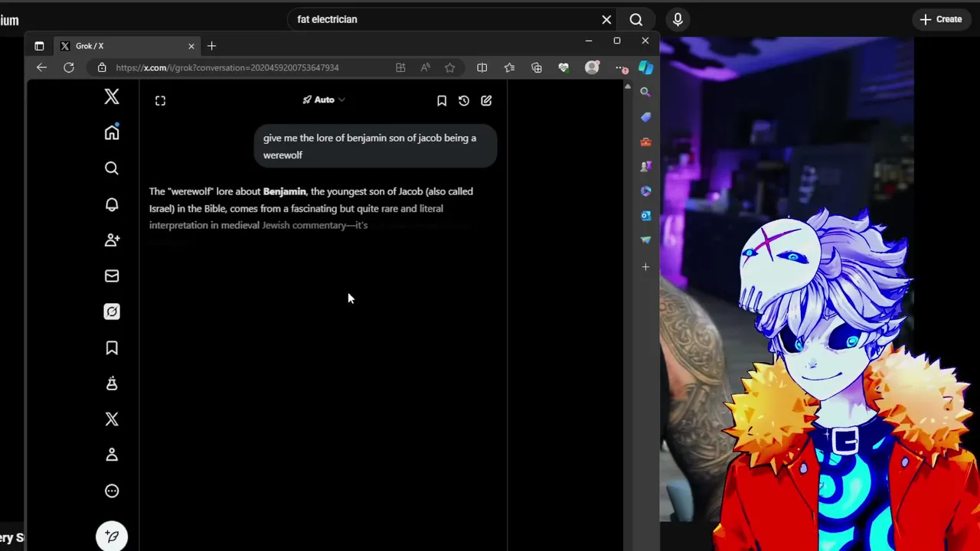Start a new Grok chat
Viewport: 980px width, 551px height.
[x=486, y=100]
